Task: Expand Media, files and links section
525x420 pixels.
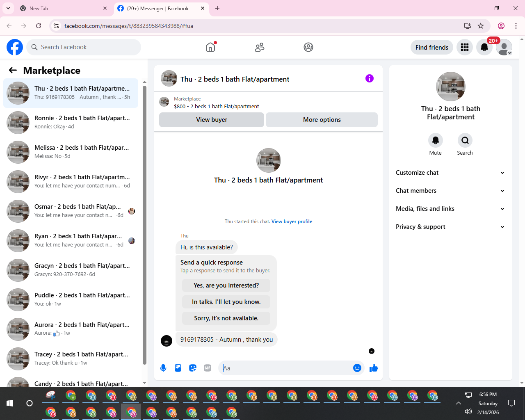Action: (451, 209)
